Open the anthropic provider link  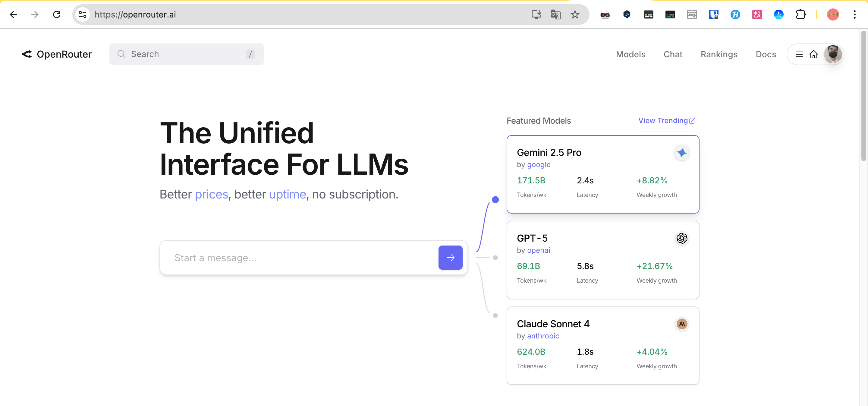click(x=543, y=336)
